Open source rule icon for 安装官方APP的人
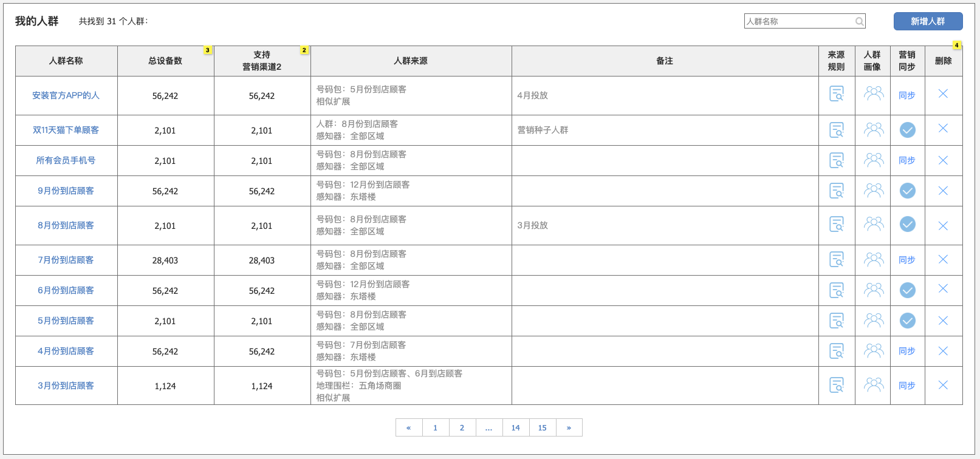980x459 pixels. pos(837,93)
